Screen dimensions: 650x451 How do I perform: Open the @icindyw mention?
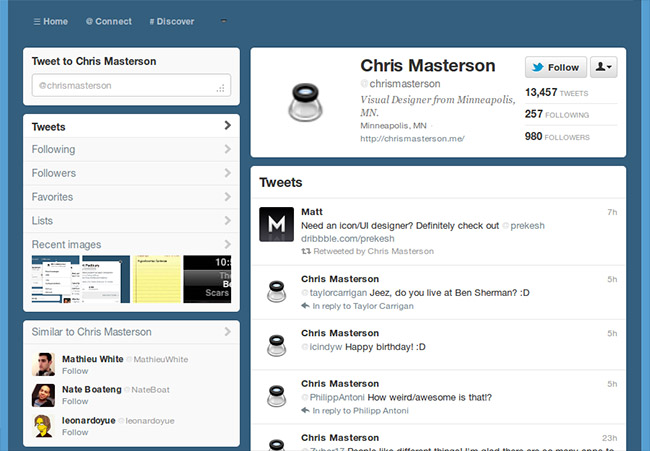point(322,347)
